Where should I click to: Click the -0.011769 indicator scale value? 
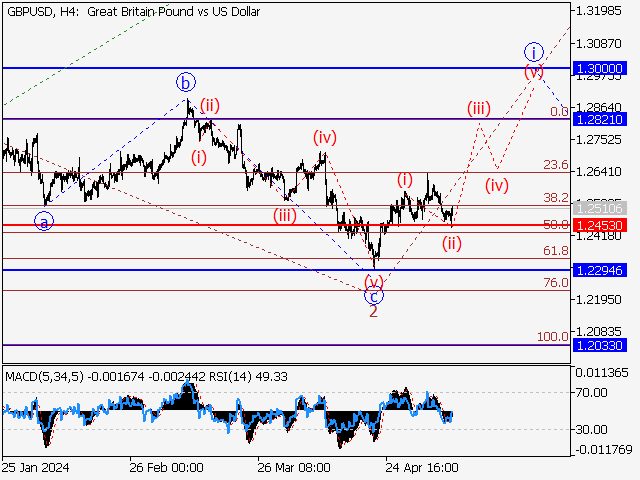click(x=604, y=450)
